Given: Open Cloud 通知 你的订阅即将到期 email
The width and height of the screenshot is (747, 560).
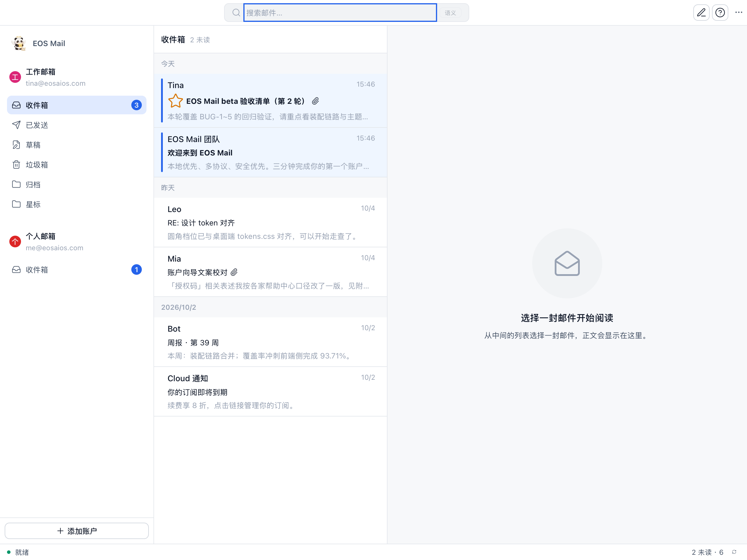Looking at the screenshot, I should tap(270, 391).
